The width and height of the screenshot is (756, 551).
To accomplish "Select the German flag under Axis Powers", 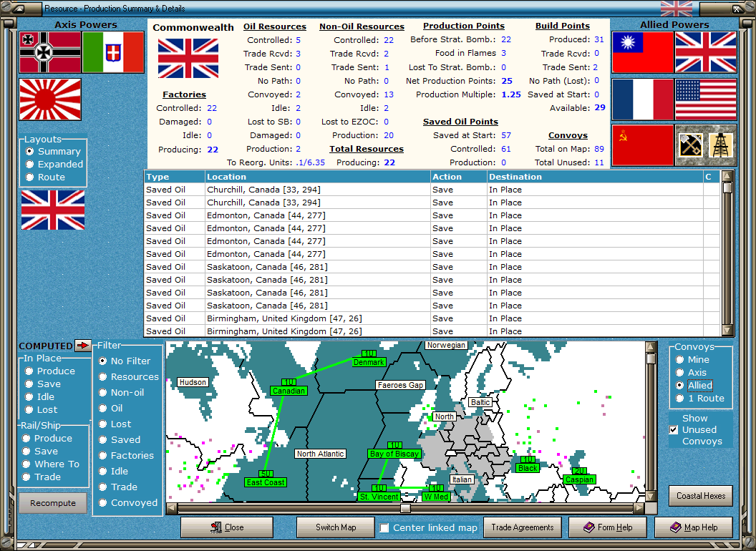I will click(49, 52).
